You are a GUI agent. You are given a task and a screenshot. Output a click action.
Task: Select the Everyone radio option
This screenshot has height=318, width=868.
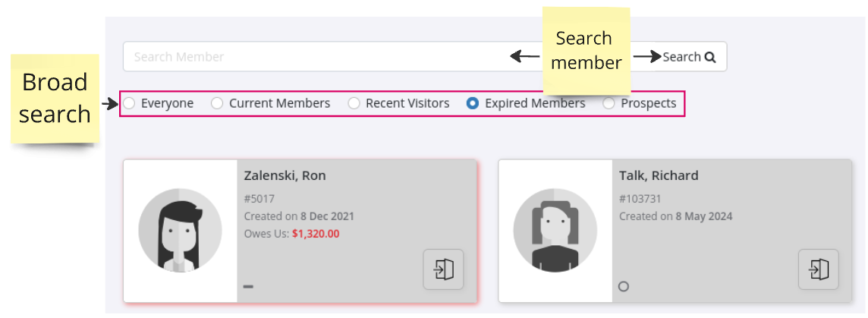(130, 103)
